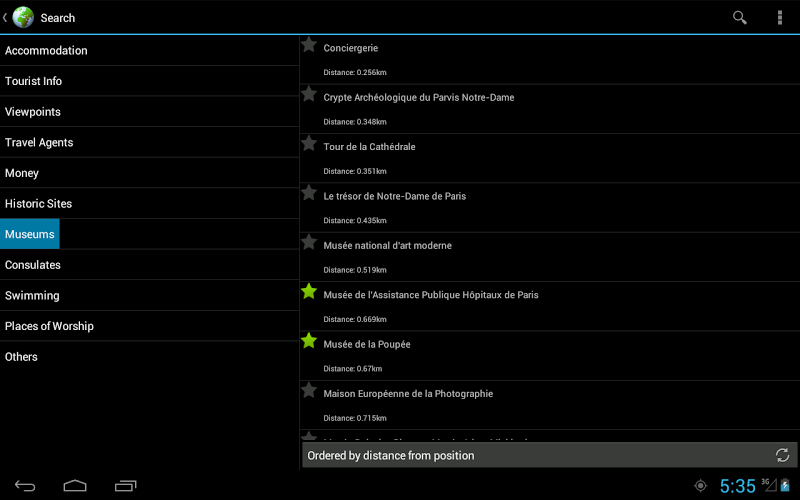Image resolution: width=800 pixels, height=500 pixels.
Task: Tap Distance: 0.715km text
Action: coord(355,418)
